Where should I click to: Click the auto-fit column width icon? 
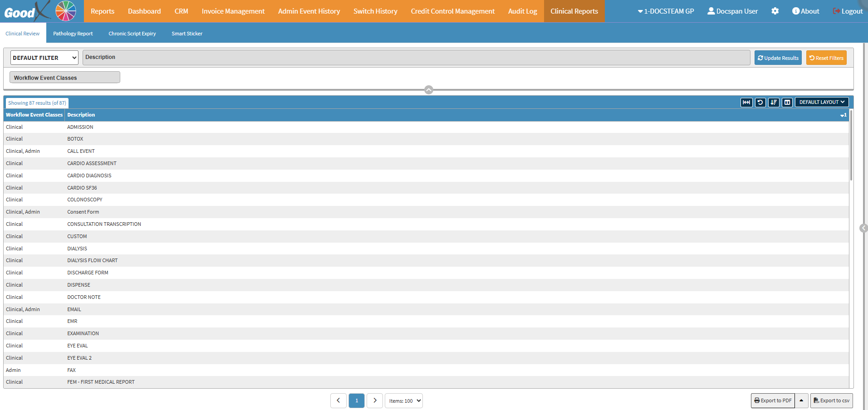tap(746, 102)
